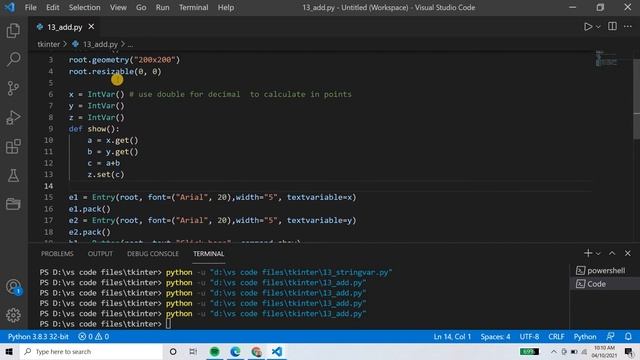640x360 pixels.
Task: Open the Go menu
Action: [141, 7]
